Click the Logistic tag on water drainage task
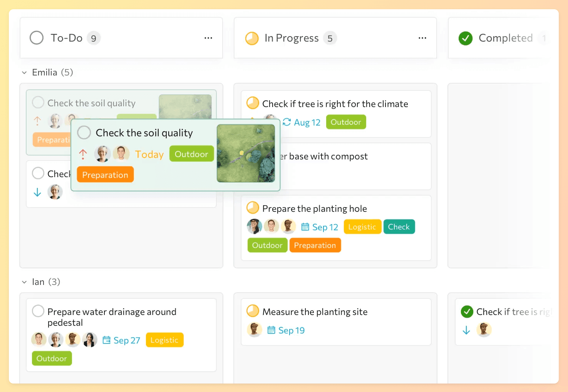568x392 pixels. coord(164,340)
